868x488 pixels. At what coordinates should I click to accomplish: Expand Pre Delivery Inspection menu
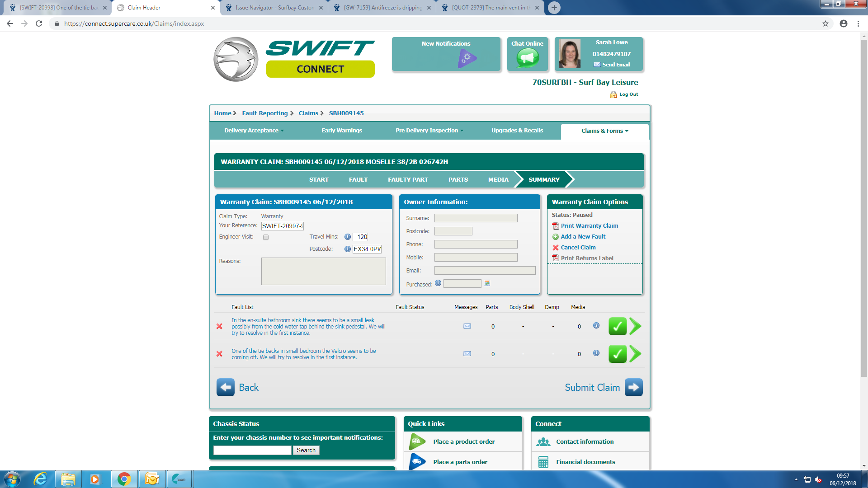(x=429, y=131)
